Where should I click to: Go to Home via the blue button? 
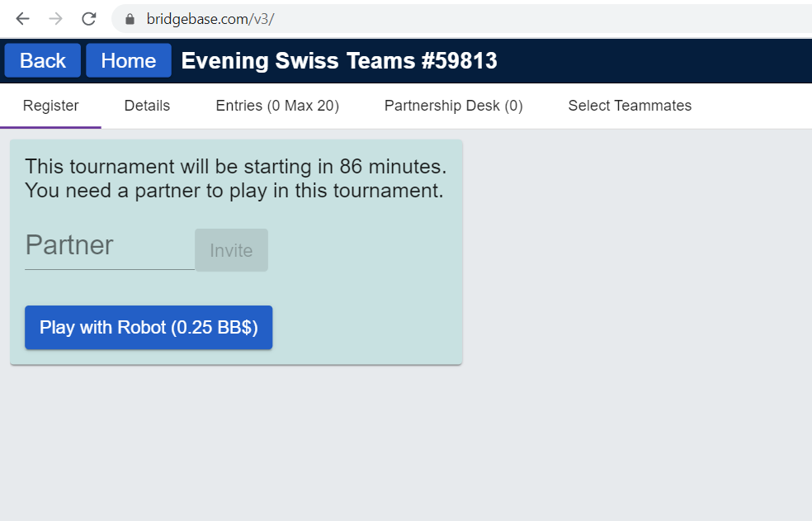(x=129, y=60)
